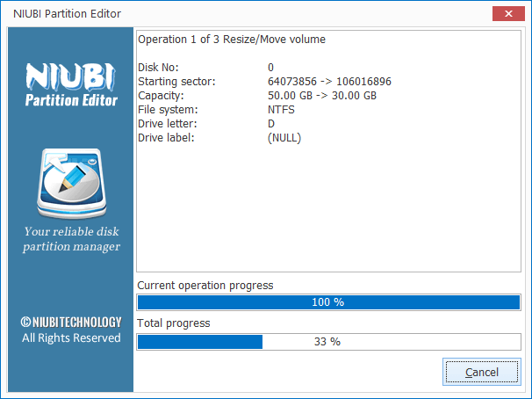Click the Current operation progress bar at 100 %

click(x=328, y=302)
